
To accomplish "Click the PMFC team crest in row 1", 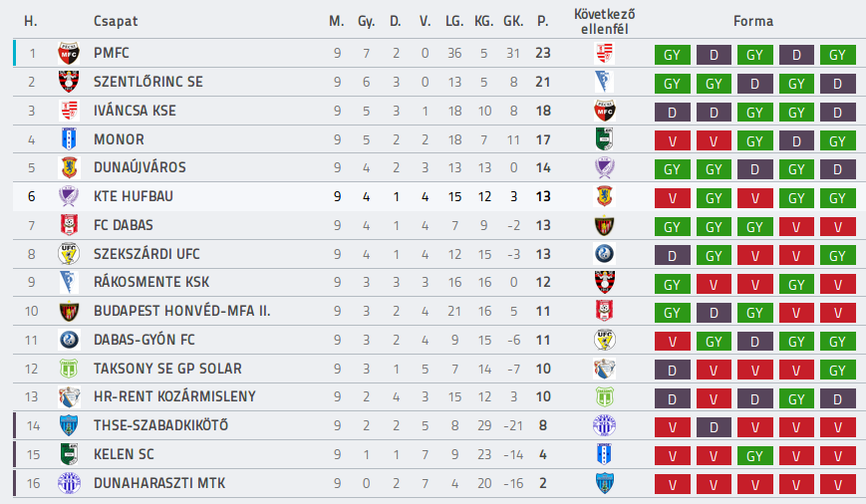I will point(69,54).
